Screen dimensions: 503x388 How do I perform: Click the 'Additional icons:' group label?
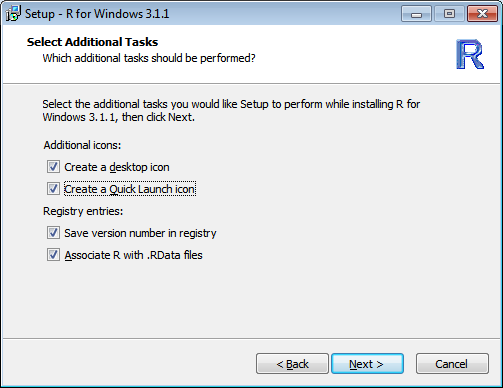[x=82, y=145]
